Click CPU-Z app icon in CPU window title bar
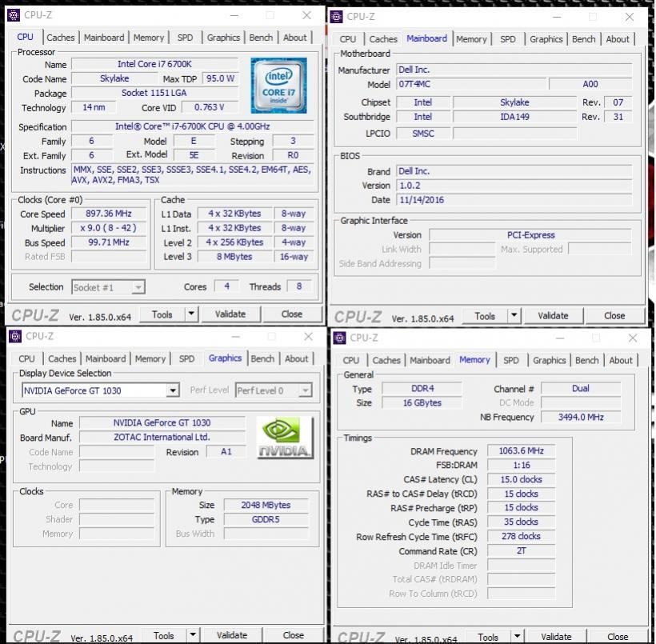This screenshot has width=656, height=644. [14, 15]
